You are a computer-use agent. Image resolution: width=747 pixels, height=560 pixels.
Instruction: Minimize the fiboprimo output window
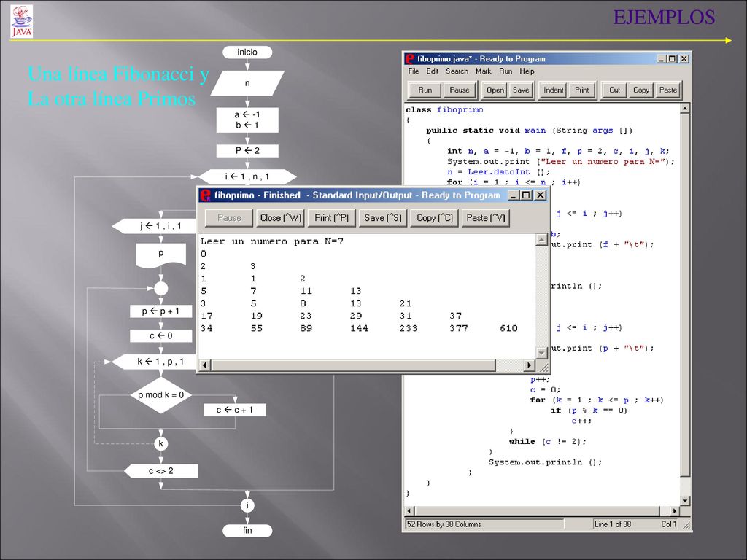(513, 195)
